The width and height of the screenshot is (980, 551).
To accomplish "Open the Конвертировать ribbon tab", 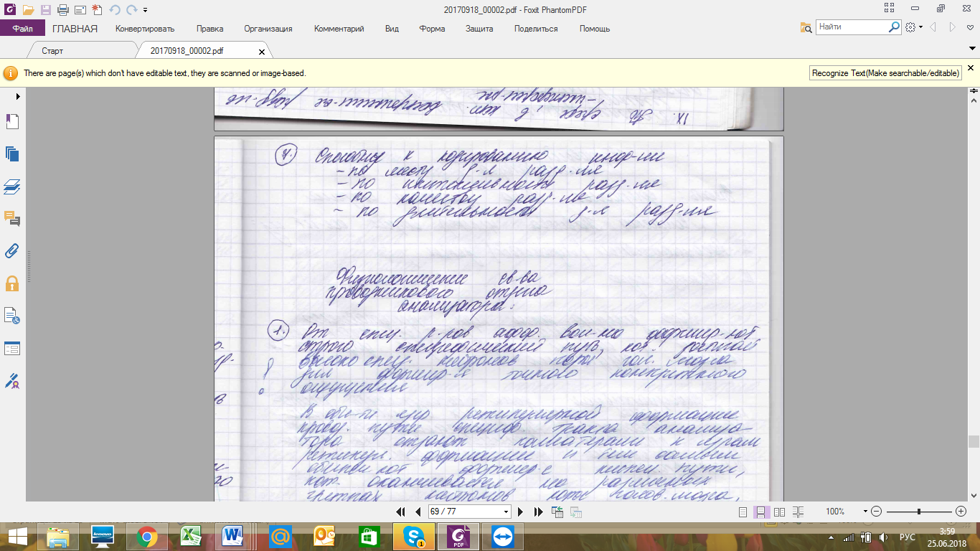I will click(x=145, y=29).
